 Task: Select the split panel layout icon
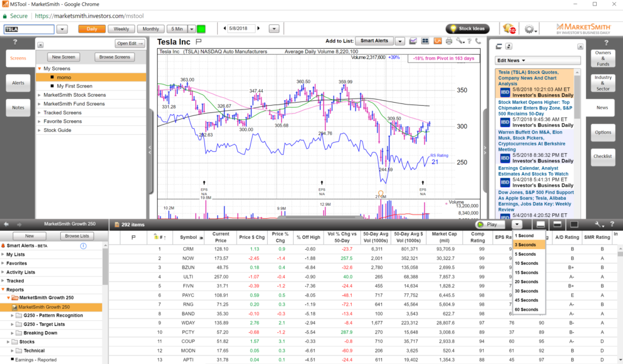[x=557, y=224]
